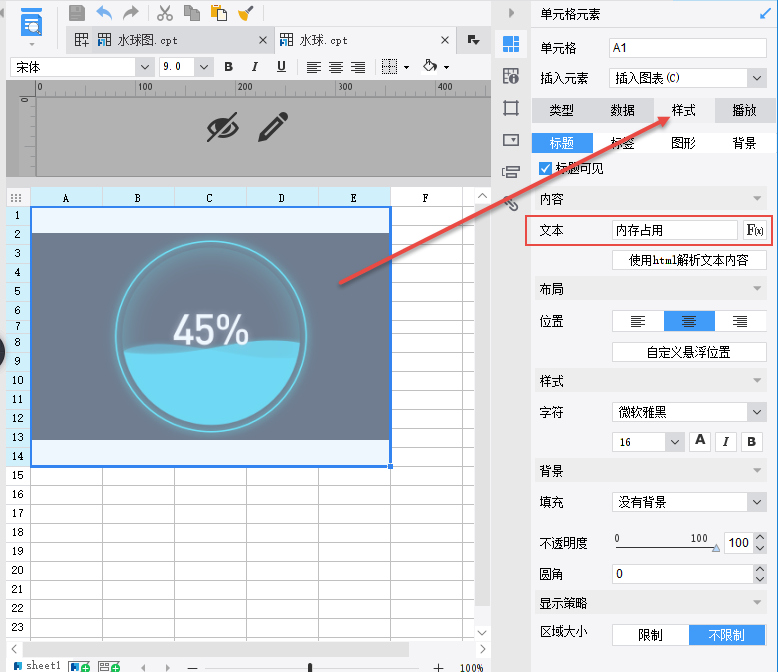This screenshot has width=778, height=672.
Task: Click the pencil edit icon
Action: [273, 127]
